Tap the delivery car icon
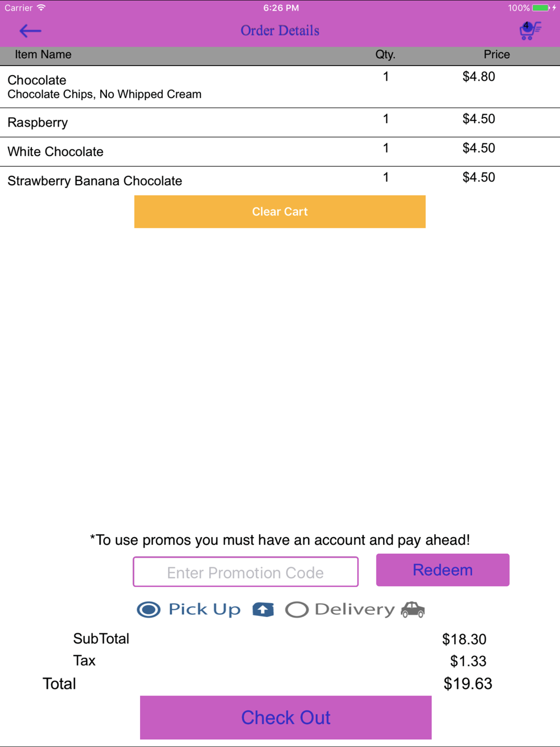The image size is (560, 747). (413, 610)
